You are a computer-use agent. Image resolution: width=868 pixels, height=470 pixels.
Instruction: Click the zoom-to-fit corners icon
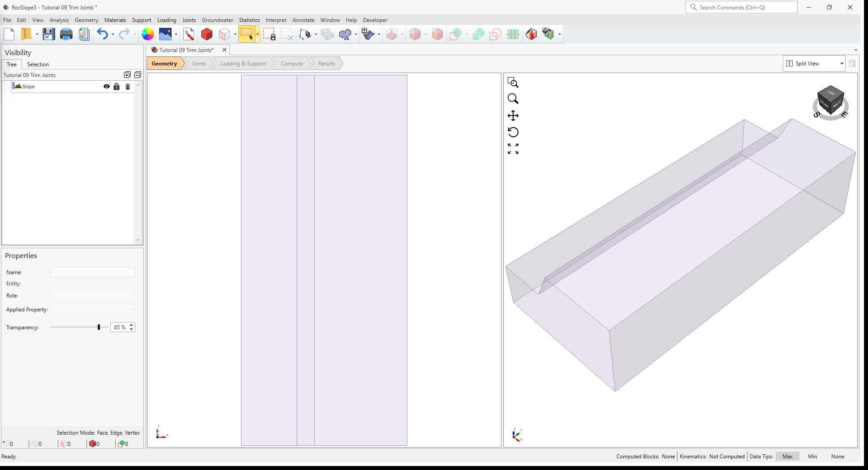coord(513,149)
